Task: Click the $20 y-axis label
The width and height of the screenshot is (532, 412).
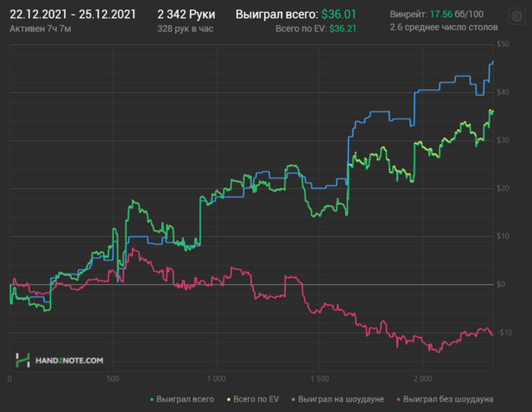Action: click(x=503, y=189)
